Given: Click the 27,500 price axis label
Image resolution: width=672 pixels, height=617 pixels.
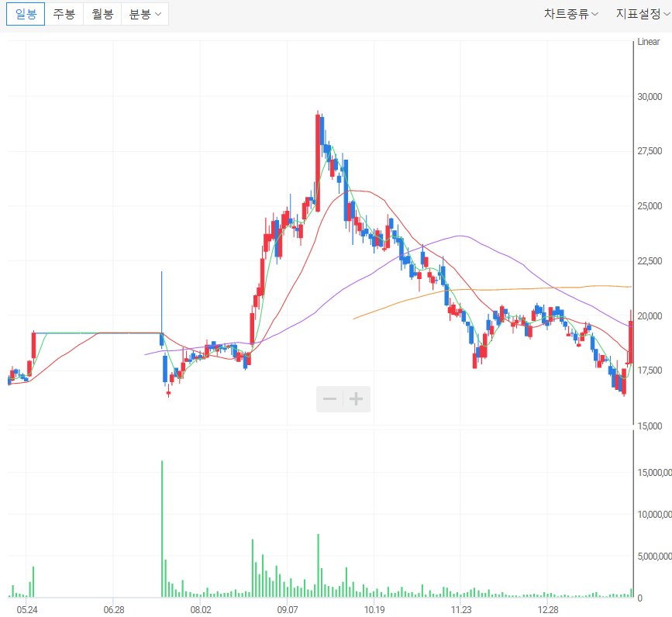Looking at the screenshot, I should pyautogui.click(x=650, y=151).
